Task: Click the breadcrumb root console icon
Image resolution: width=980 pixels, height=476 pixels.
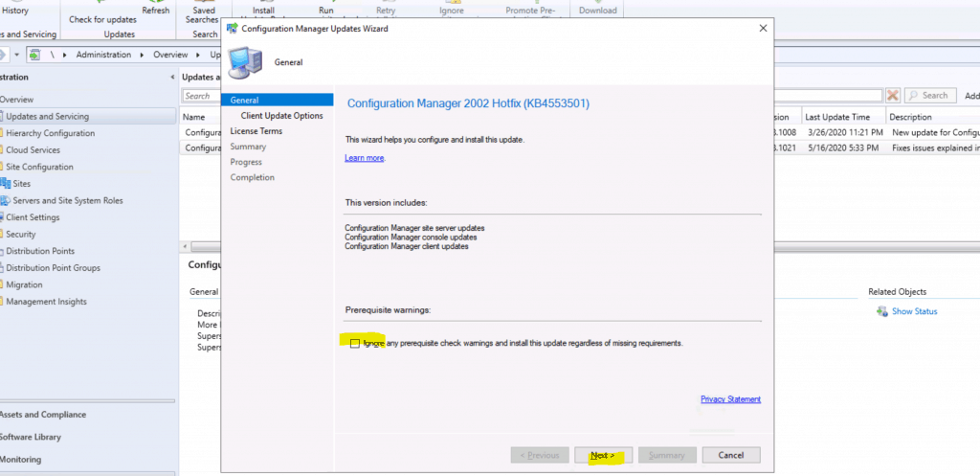Action: point(34,55)
